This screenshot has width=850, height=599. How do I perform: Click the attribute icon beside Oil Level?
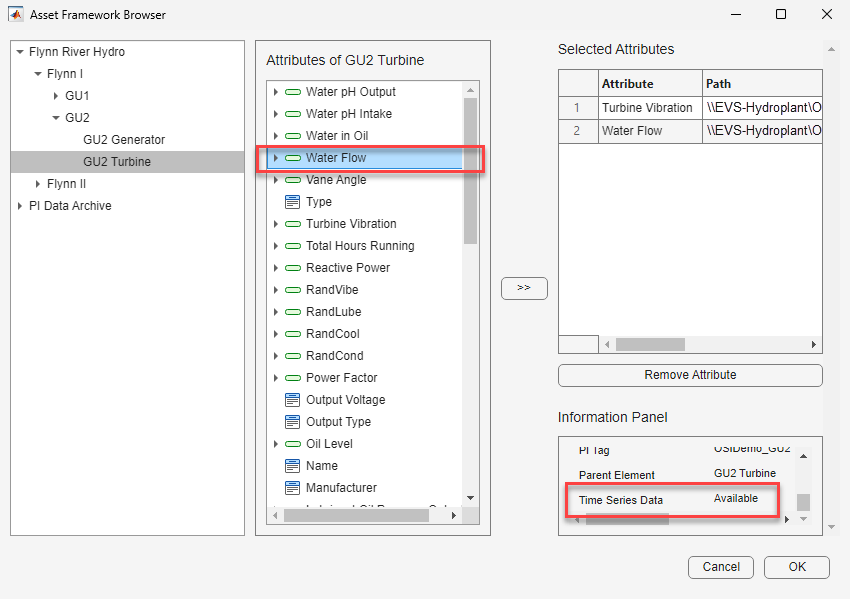click(x=293, y=443)
